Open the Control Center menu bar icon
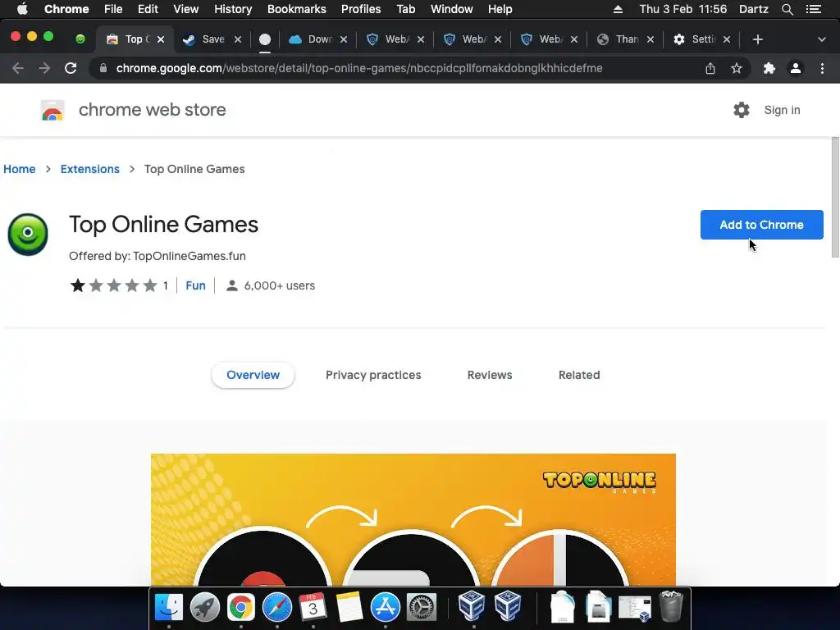 (x=814, y=9)
